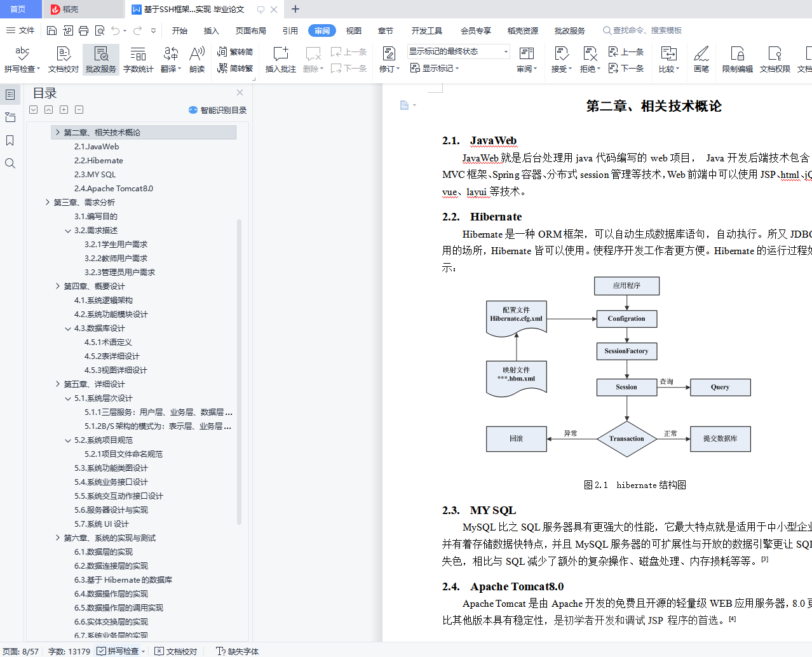Open the spell check tool (拼写检查)
The height and width of the screenshot is (657, 812).
tap(22, 60)
